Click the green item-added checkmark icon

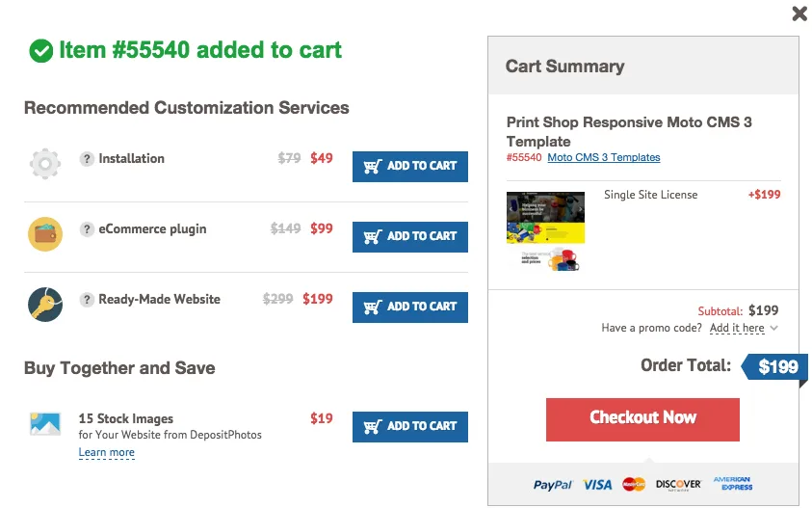(40, 51)
